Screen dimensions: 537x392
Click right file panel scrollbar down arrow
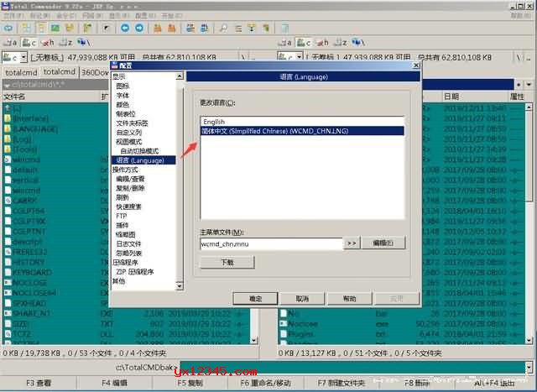(x=529, y=340)
